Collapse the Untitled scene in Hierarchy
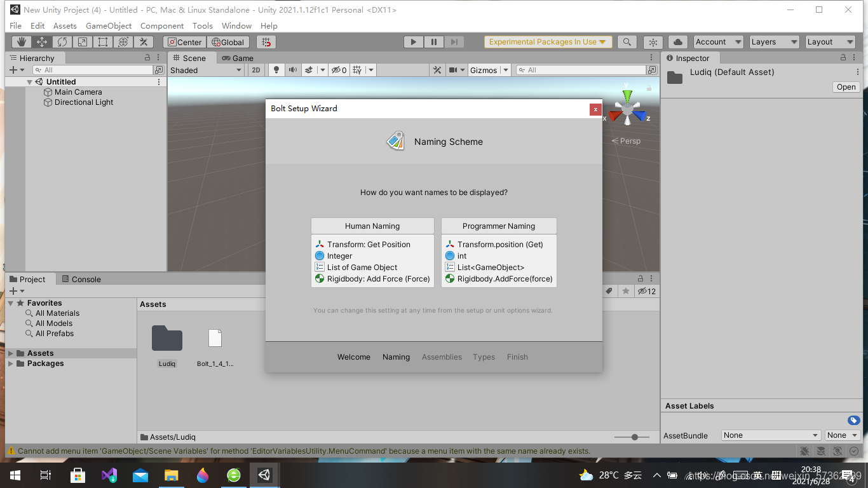 click(x=29, y=82)
